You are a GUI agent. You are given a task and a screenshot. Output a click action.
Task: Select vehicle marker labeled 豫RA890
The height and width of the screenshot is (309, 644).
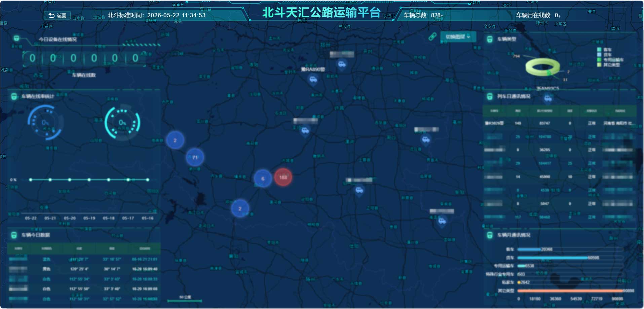pos(313,80)
